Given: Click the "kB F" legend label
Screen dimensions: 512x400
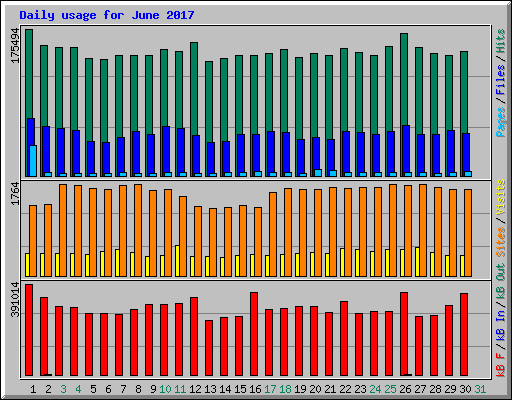Looking at the screenshot, I should (x=501, y=365).
